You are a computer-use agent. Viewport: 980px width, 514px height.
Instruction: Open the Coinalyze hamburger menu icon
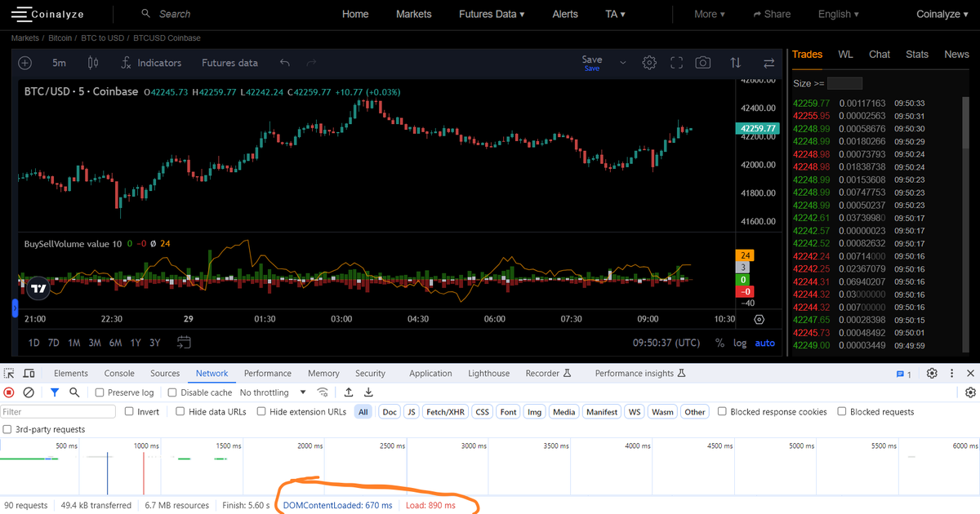(x=21, y=14)
